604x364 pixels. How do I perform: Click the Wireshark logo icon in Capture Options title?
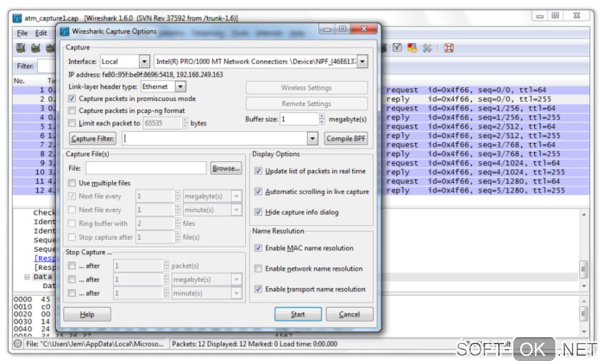point(65,31)
